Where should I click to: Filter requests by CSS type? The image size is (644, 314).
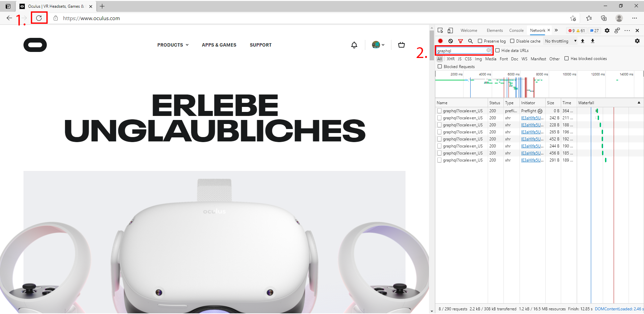pos(468,59)
